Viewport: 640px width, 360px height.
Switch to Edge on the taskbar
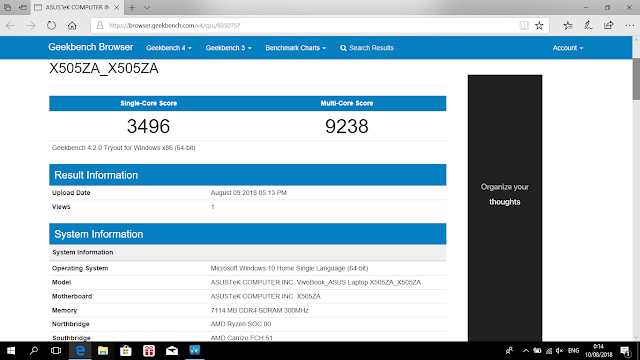[x=80, y=351]
